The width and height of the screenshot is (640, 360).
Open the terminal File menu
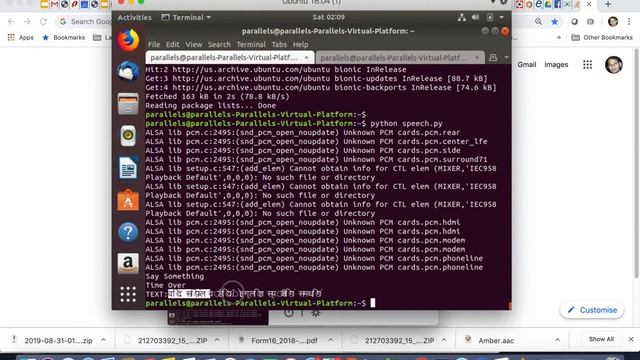pyautogui.click(x=154, y=44)
